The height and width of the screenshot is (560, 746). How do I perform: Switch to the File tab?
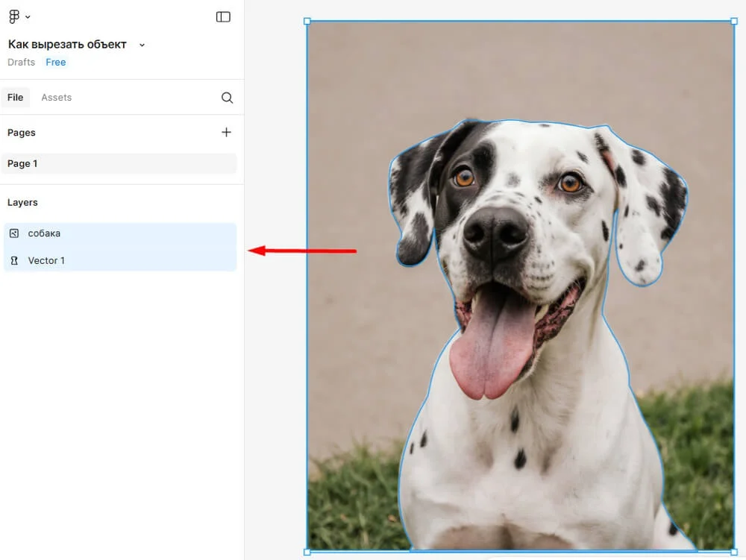tap(15, 98)
